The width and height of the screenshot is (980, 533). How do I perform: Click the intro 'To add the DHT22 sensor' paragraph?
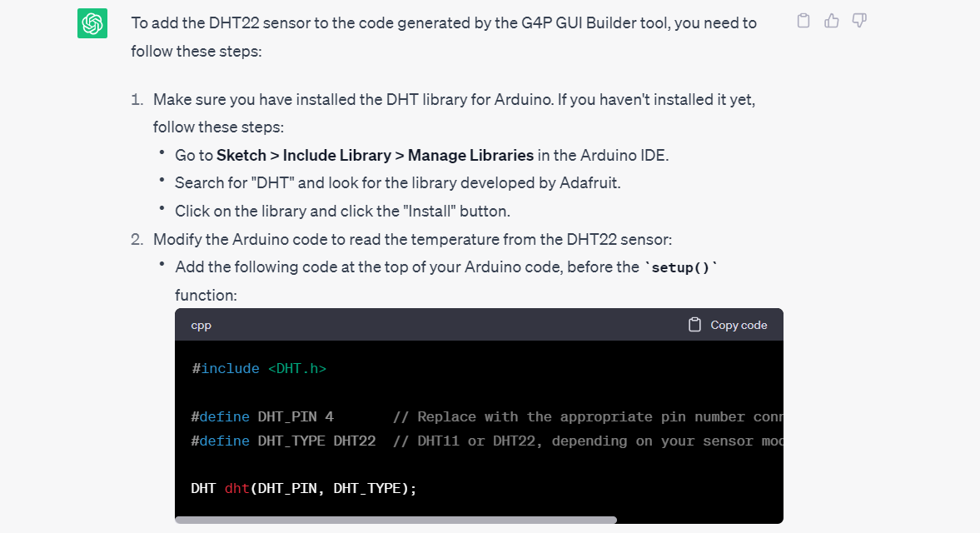[x=444, y=37]
